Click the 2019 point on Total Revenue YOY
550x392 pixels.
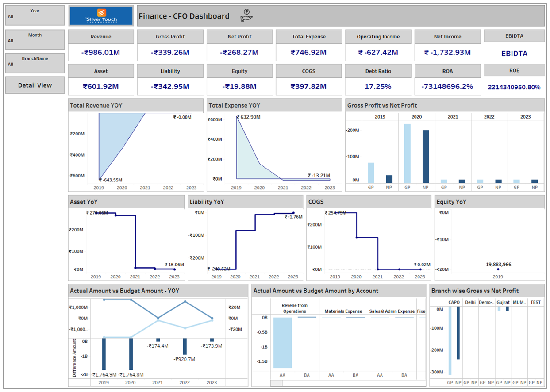[x=99, y=179]
